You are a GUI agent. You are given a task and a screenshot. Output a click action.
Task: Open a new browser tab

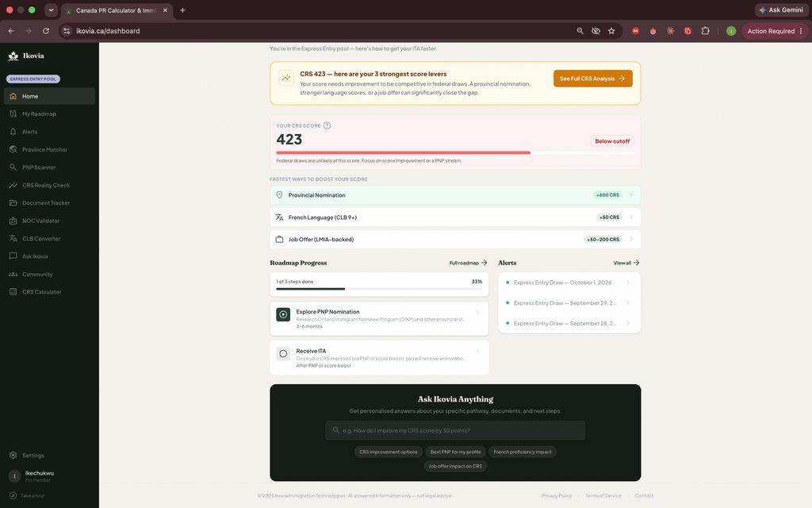[182, 10]
